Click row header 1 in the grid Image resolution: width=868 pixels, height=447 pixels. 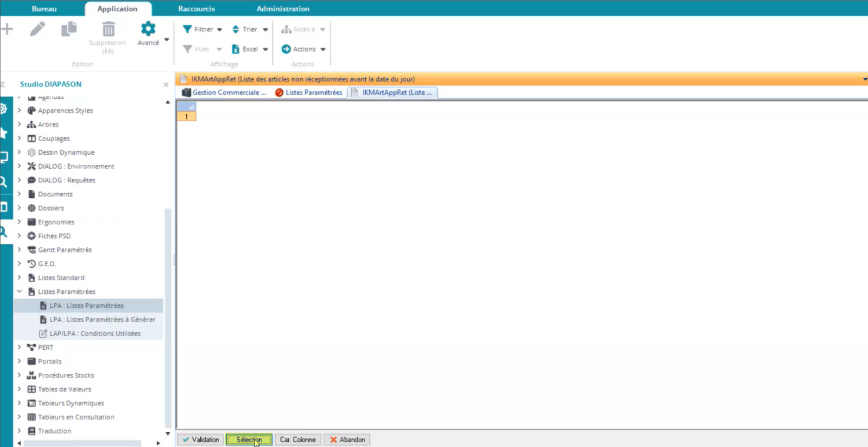(x=186, y=116)
